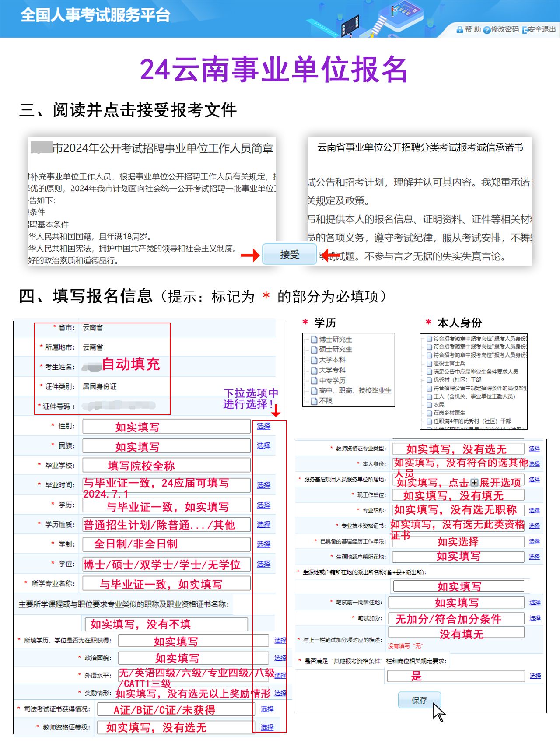Click the 云南省 value in the 所属地市 row
The image size is (560, 747).
(93, 347)
